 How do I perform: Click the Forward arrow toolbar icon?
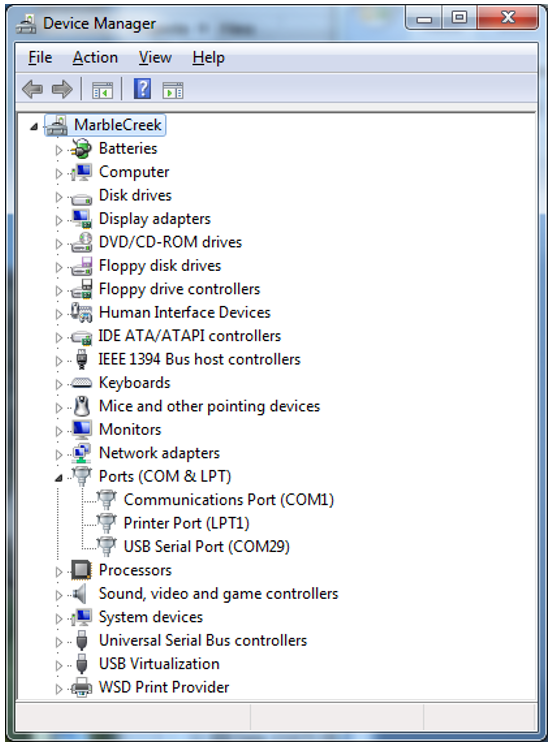[x=62, y=89]
